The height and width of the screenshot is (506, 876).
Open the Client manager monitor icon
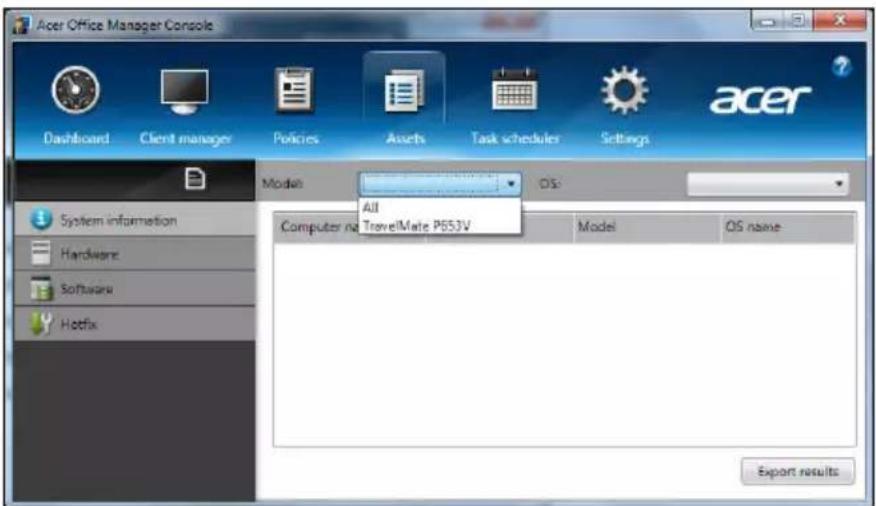point(184,92)
